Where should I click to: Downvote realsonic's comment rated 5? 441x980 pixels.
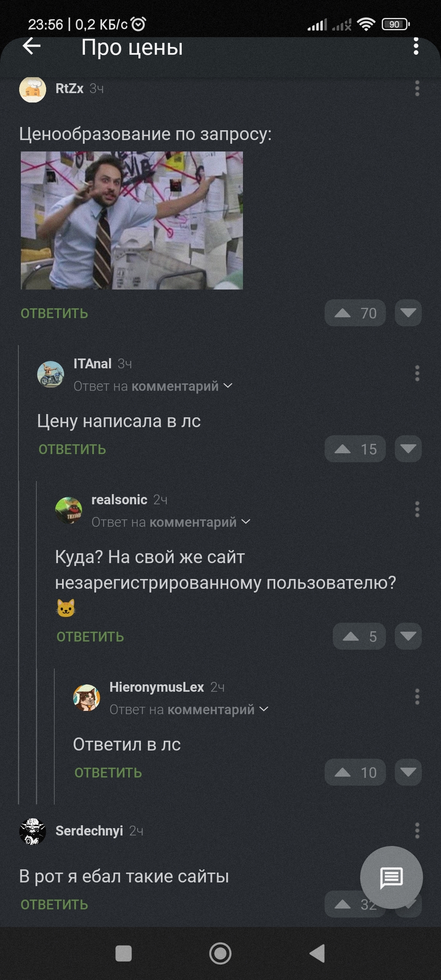coord(408,637)
